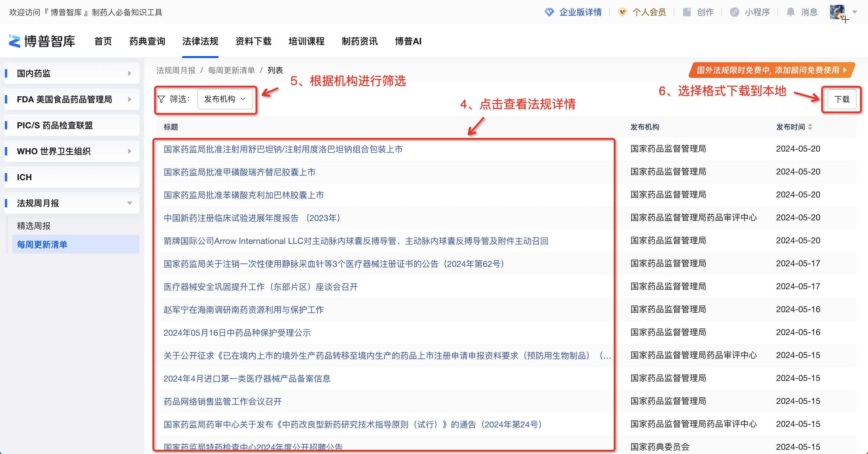Screen dimensions: 868x454
Task: Open 国家药监局批准苯磺酸克利加巴林胶囊上市 article
Action: pyautogui.click(x=244, y=195)
